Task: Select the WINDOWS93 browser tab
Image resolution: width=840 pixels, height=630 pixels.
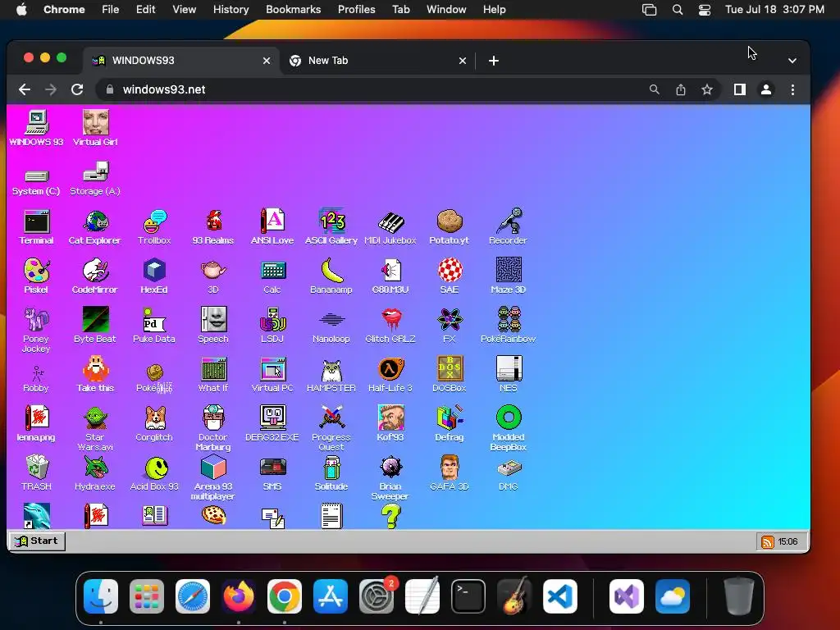Action: point(181,61)
